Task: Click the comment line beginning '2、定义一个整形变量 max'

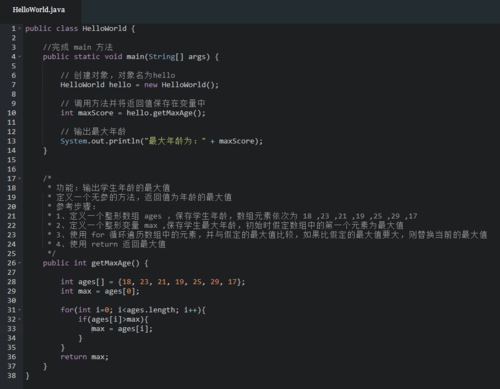Action: click(226, 226)
